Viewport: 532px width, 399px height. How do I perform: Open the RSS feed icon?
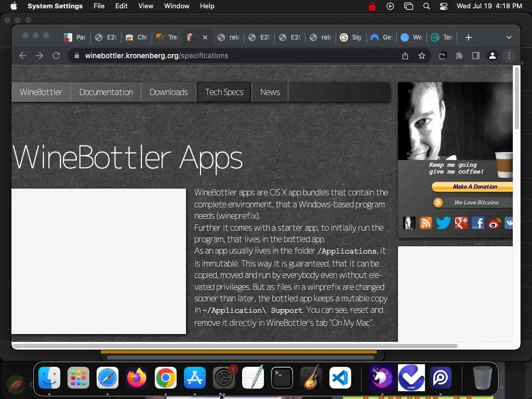pos(426,223)
